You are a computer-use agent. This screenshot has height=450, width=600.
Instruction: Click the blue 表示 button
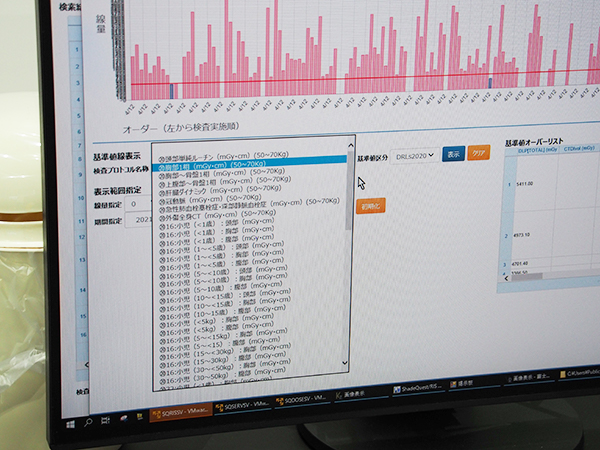click(x=453, y=154)
